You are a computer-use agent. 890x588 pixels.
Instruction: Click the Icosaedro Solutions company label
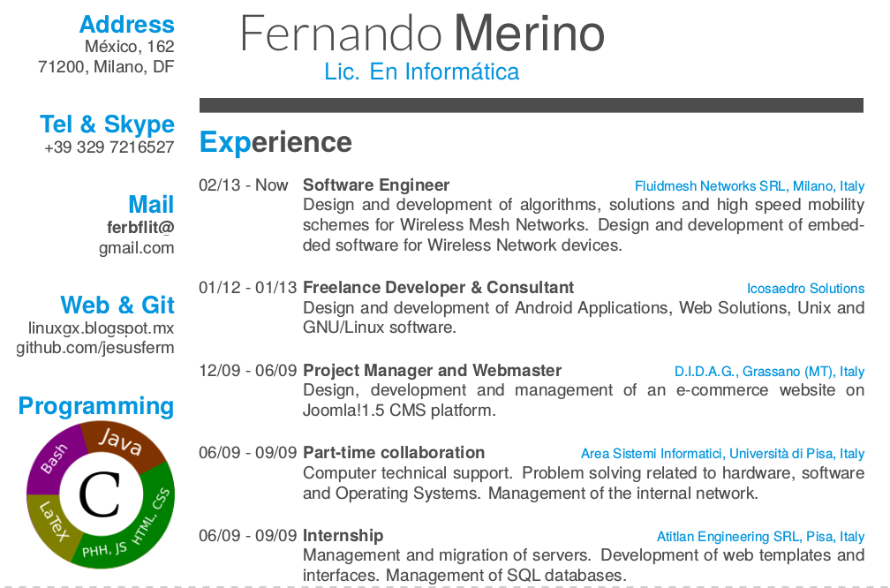click(x=805, y=289)
